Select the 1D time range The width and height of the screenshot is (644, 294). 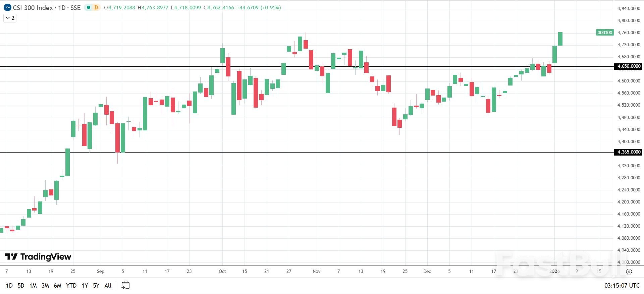point(9,286)
